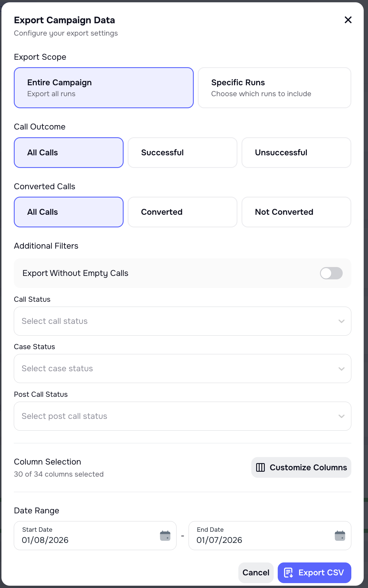Close the Export Campaign Data dialog
This screenshot has height=588, width=368.
pyautogui.click(x=348, y=20)
